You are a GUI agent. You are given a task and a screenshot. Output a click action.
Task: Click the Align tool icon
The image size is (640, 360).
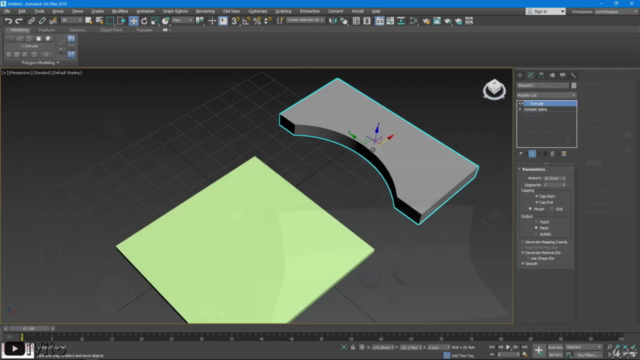point(344,21)
